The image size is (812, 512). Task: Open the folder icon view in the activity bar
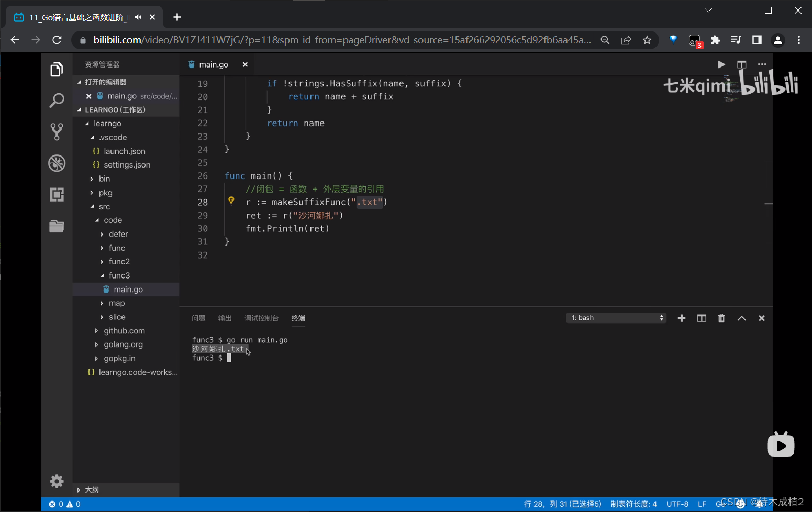[x=57, y=226]
